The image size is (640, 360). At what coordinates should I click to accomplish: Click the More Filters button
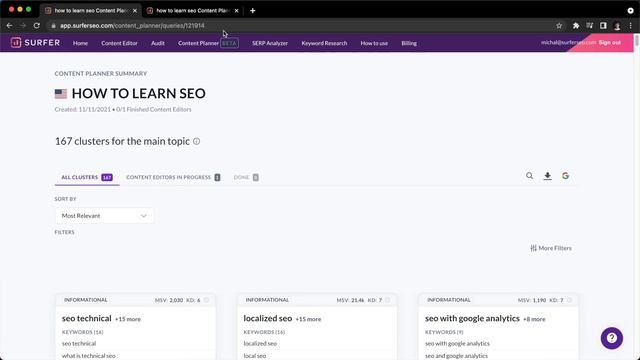click(551, 248)
